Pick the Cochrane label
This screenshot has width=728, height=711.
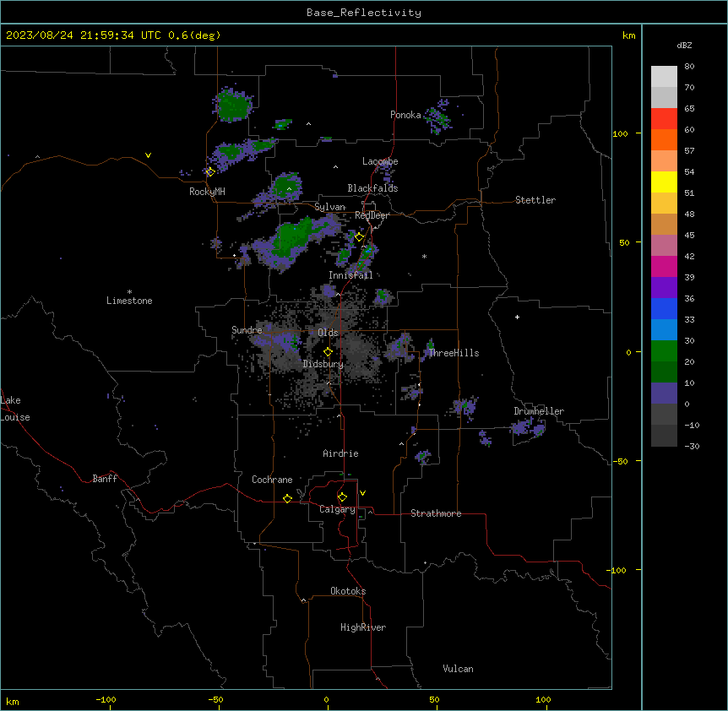coord(272,480)
